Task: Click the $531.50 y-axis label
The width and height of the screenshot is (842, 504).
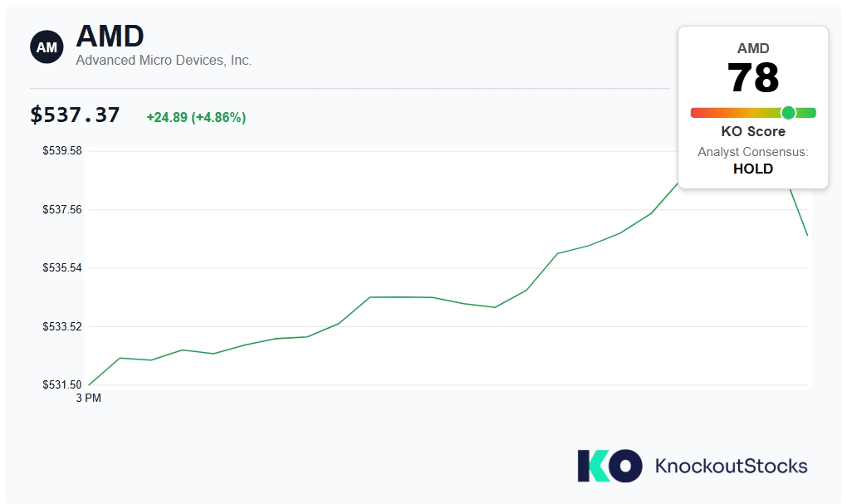Action: 62,384
